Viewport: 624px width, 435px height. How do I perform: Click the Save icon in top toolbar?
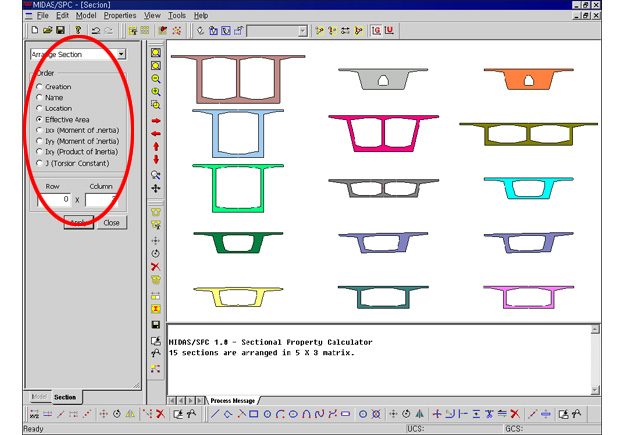61,31
